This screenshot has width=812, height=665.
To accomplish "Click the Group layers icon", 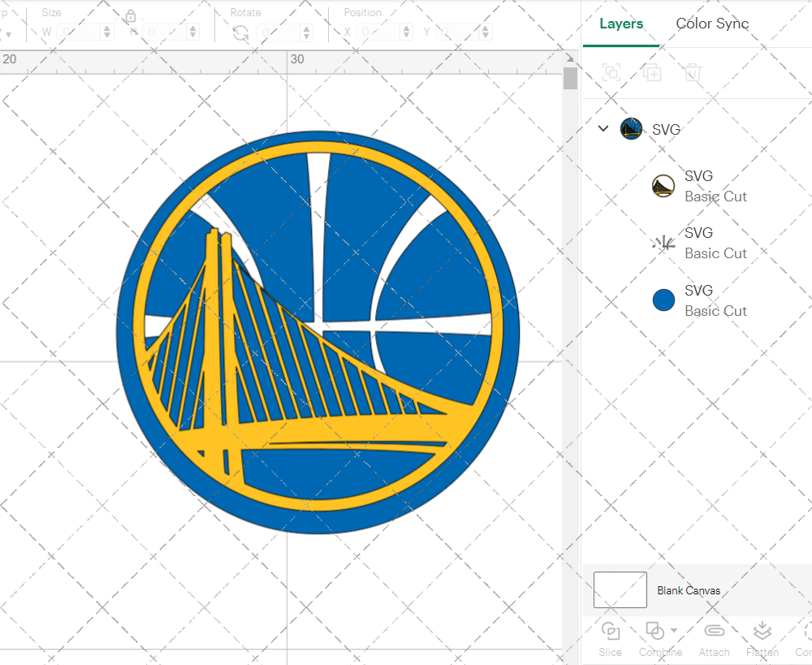I will tap(611, 72).
